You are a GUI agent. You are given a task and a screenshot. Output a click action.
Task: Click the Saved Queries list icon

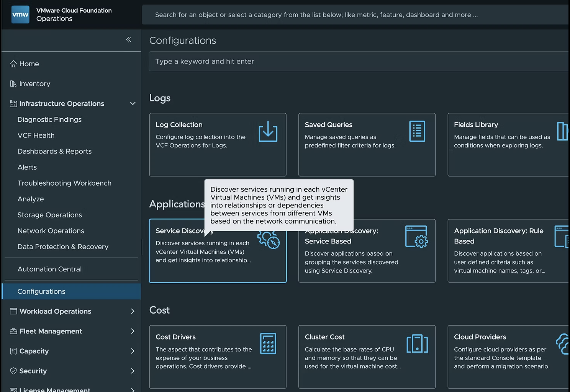click(x=417, y=131)
